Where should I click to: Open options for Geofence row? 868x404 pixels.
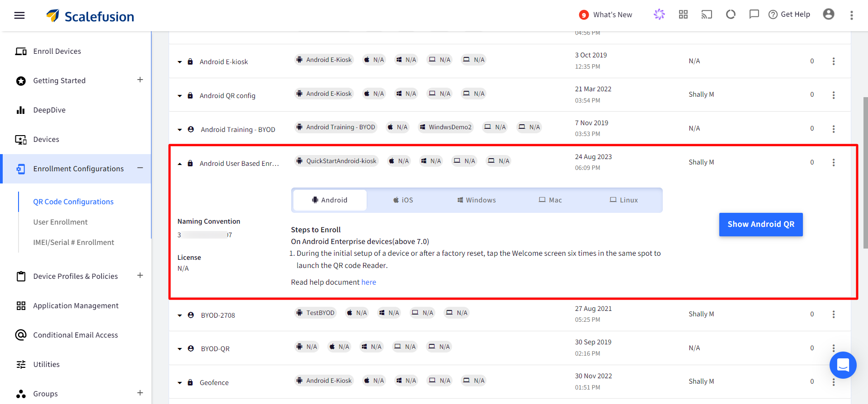(x=834, y=382)
